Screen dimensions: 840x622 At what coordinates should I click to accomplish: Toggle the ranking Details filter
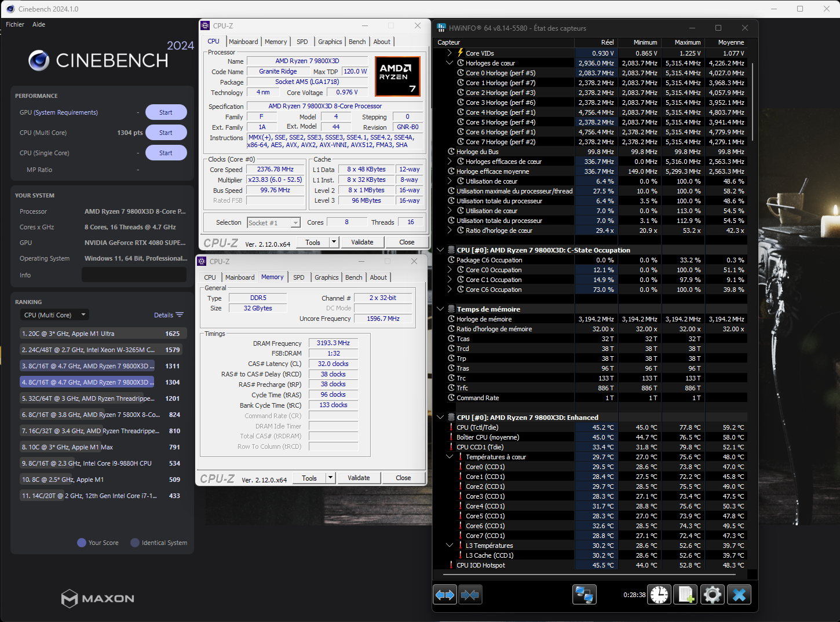click(169, 315)
